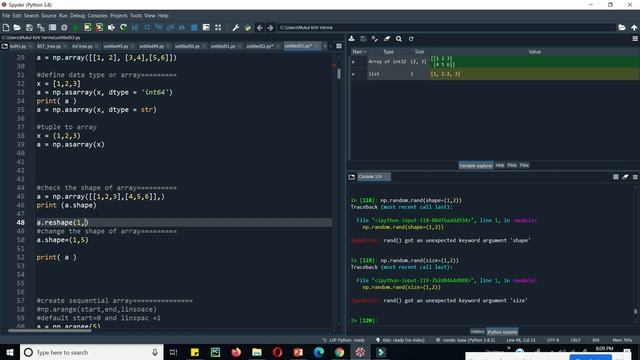This screenshot has height=360, width=640.
Task: Open the Debug menu
Action: pyautogui.click(x=77, y=16)
